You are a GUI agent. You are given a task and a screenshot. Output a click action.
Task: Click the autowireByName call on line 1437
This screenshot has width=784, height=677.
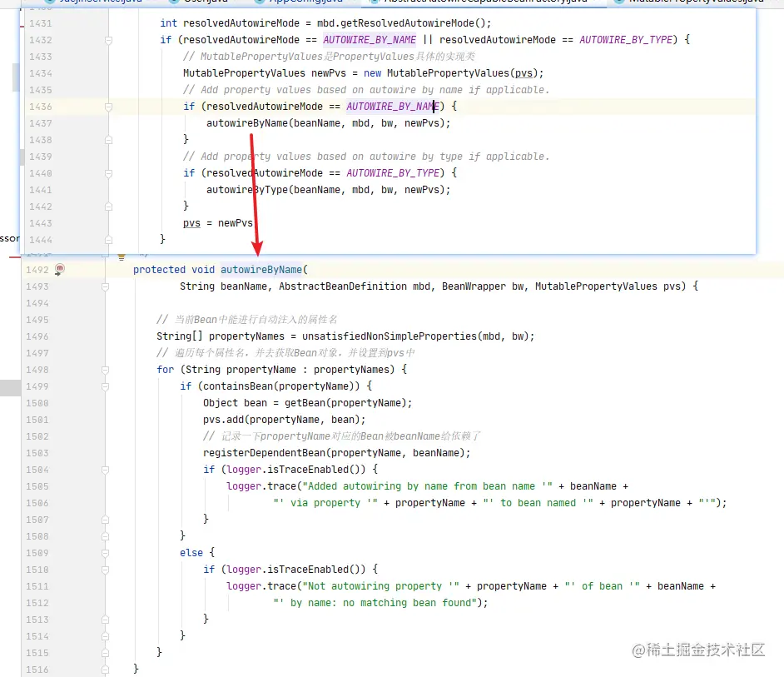pyautogui.click(x=247, y=123)
